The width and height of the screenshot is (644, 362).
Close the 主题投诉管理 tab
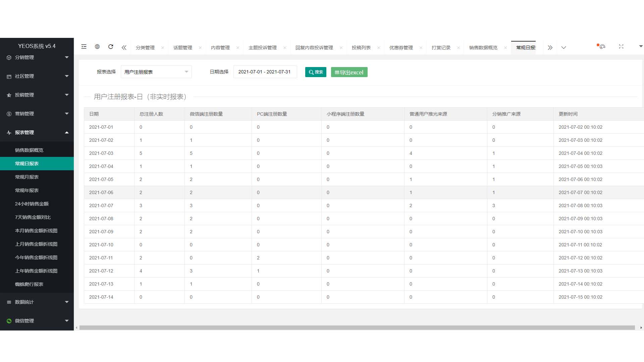[285, 48]
